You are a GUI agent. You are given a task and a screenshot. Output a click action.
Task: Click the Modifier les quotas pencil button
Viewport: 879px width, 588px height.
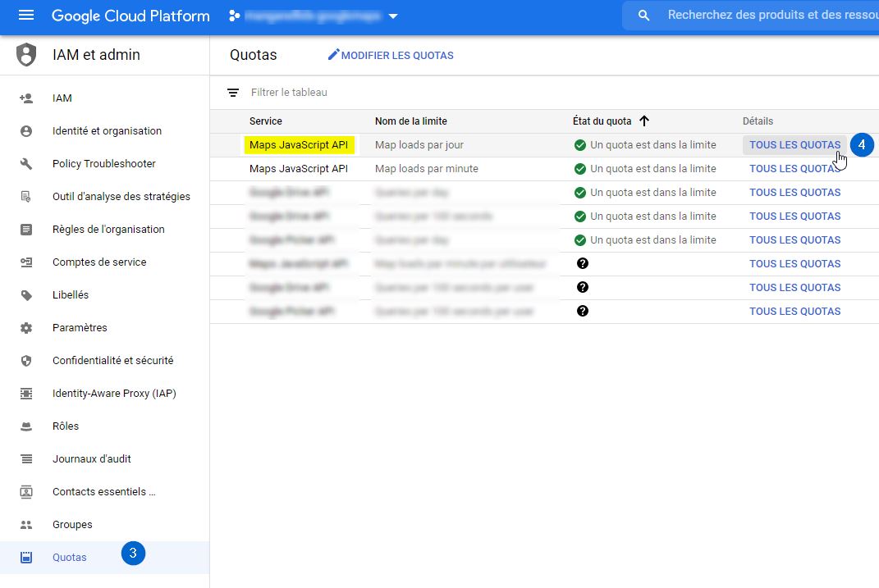tap(391, 55)
